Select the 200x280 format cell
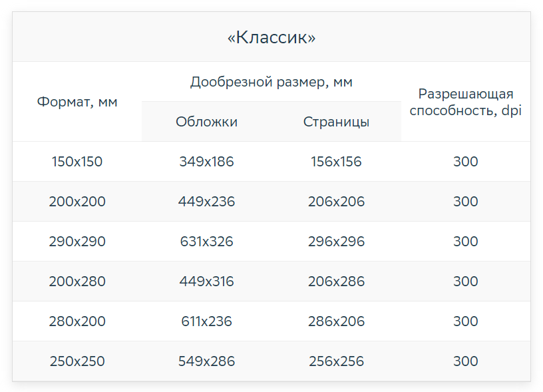 click(x=77, y=281)
